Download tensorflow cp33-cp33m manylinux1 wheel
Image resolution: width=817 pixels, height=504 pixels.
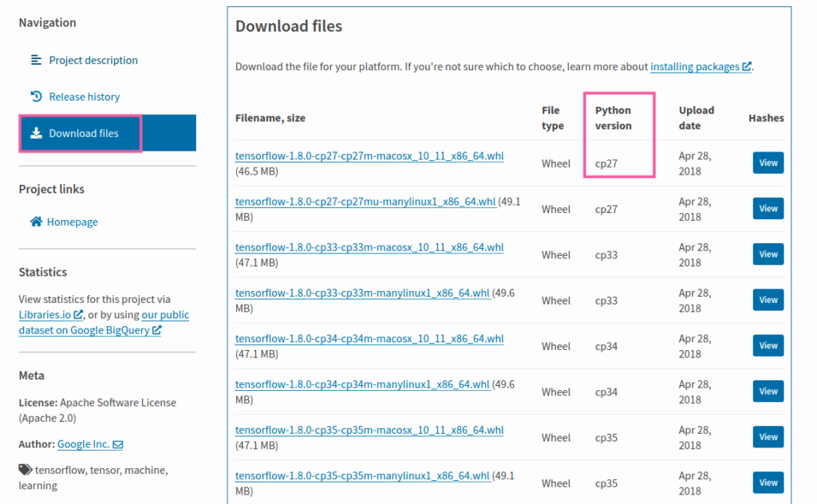tap(363, 293)
